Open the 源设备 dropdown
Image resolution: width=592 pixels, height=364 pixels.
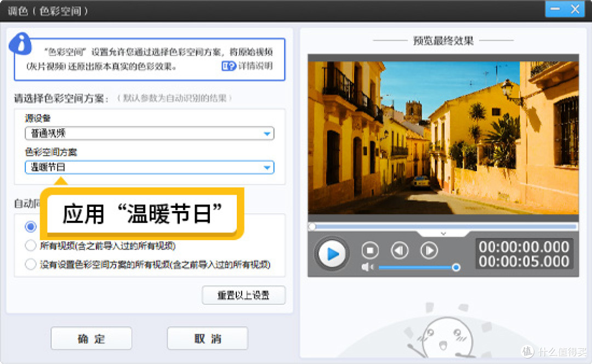[x=150, y=133]
